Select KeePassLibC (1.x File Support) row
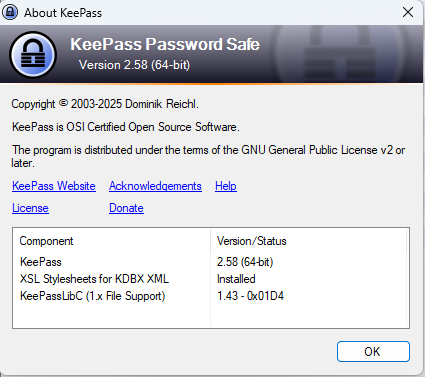This screenshot has width=425, height=377. (211, 296)
